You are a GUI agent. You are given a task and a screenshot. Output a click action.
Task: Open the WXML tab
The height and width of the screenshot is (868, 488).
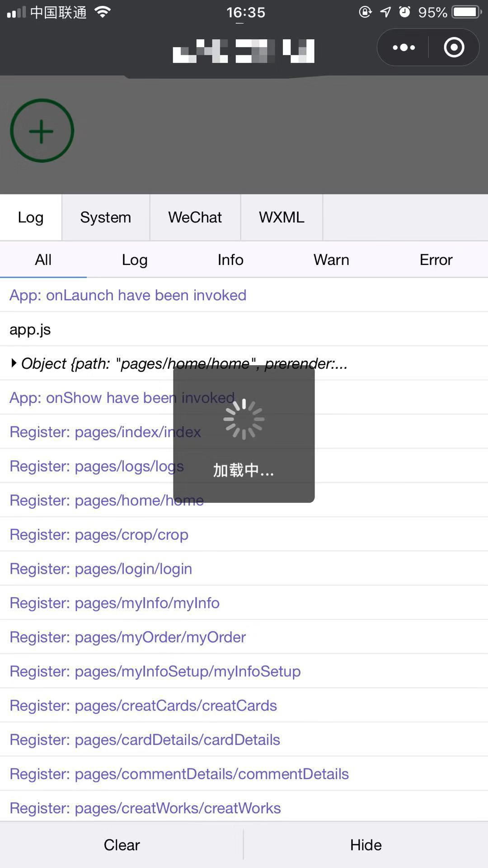click(x=282, y=217)
